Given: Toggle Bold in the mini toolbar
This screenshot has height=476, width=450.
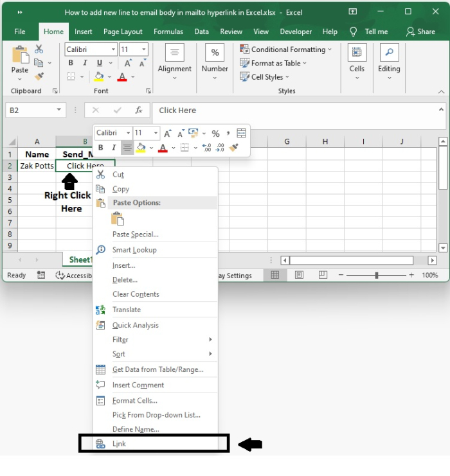Looking at the screenshot, I should [x=100, y=148].
